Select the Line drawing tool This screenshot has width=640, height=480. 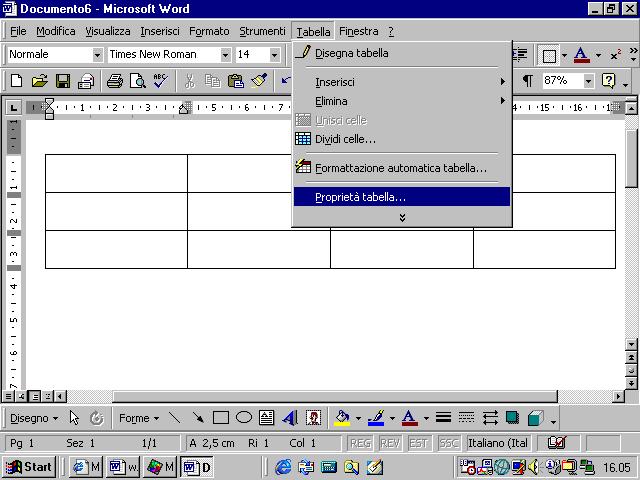click(175, 418)
